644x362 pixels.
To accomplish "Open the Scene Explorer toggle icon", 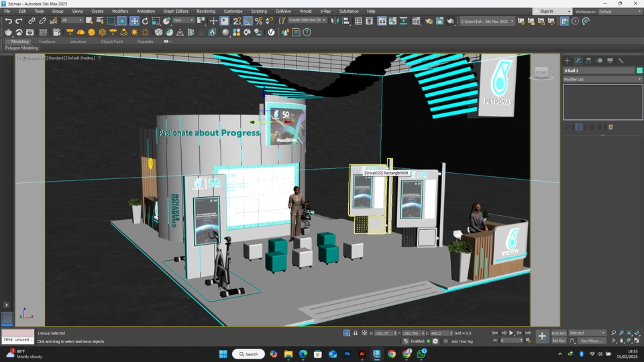I will tap(358, 21).
